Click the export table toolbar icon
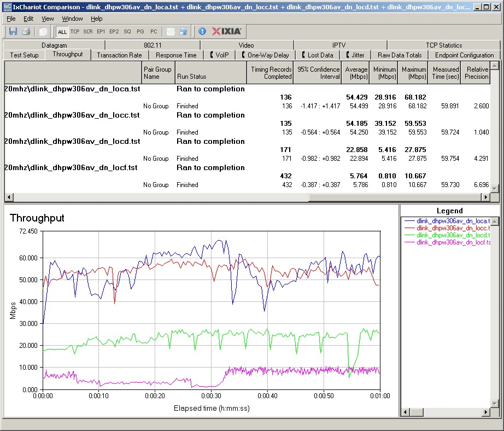504x431 pixels. pos(183,32)
